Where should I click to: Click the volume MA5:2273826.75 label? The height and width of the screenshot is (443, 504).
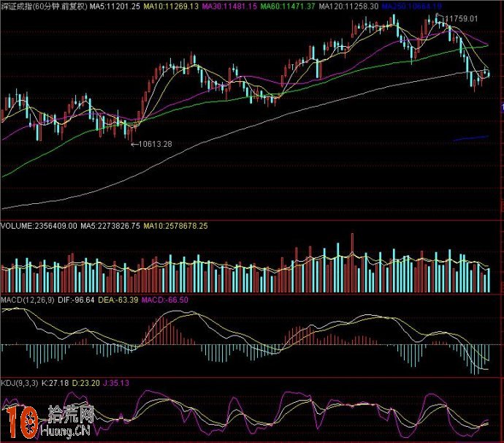click(110, 226)
